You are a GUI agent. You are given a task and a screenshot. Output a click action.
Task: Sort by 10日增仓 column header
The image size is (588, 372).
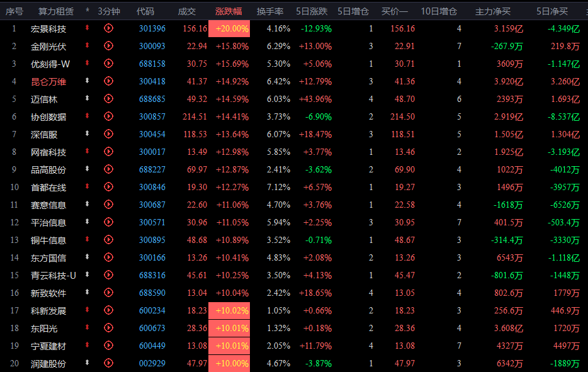(439, 11)
